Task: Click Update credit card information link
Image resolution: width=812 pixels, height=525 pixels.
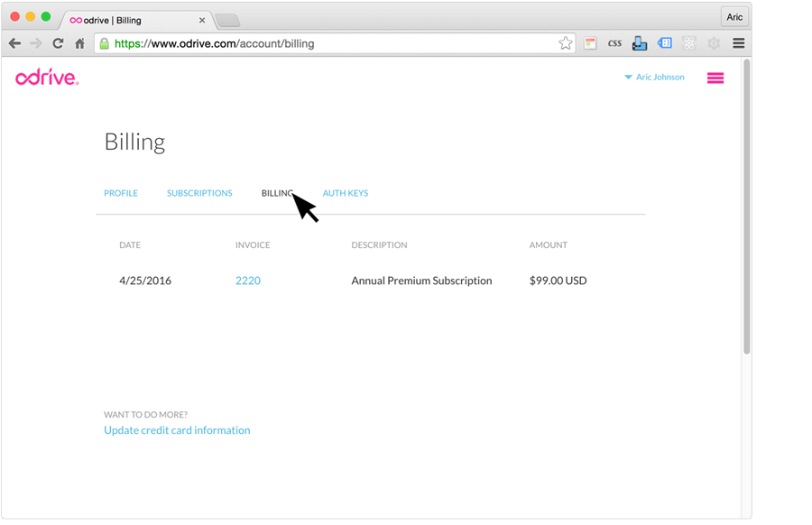Action: click(x=177, y=430)
